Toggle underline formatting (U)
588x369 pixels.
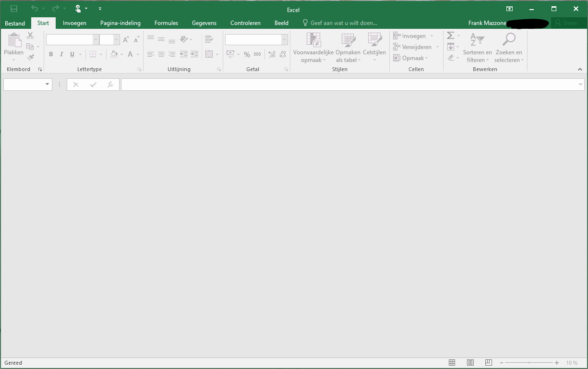(x=72, y=55)
